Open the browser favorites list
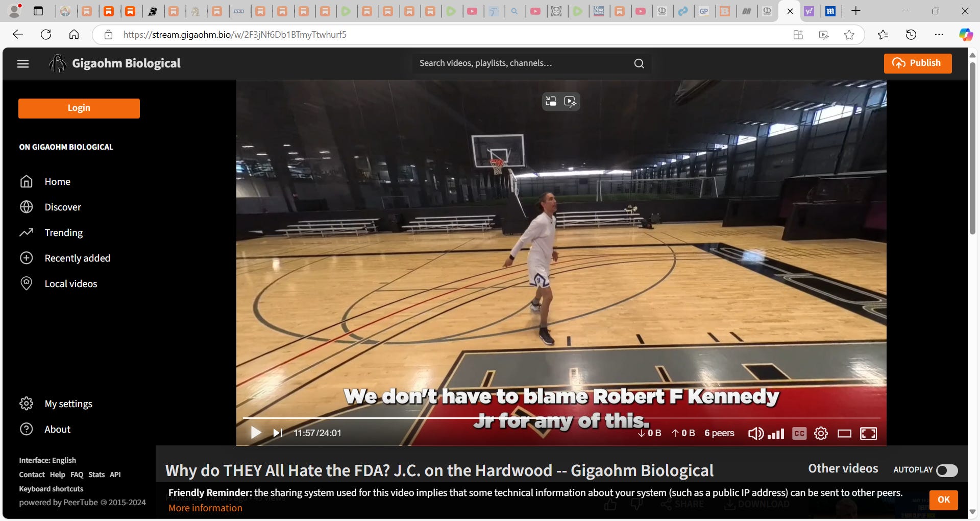This screenshot has height=521, width=980. (883, 35)
